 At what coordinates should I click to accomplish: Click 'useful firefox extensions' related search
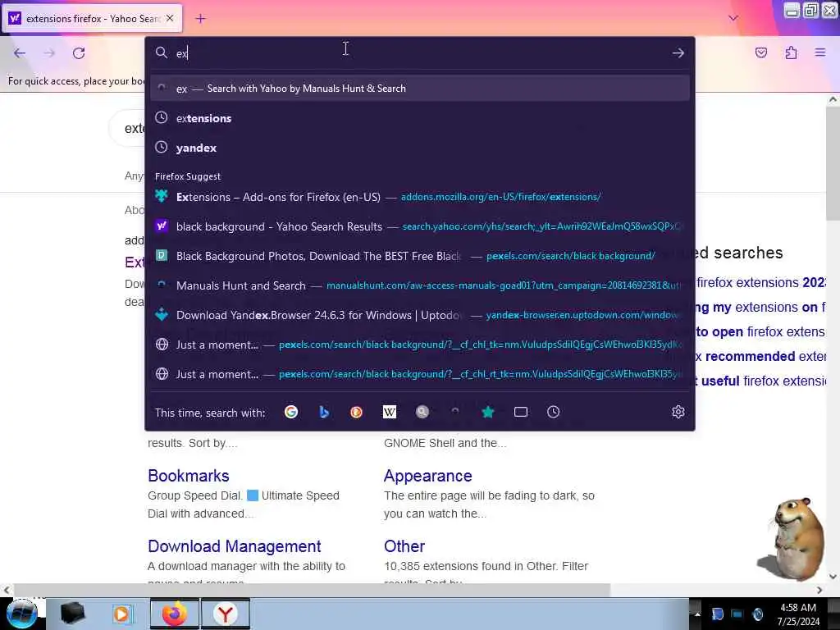click(x=760, y=381)
